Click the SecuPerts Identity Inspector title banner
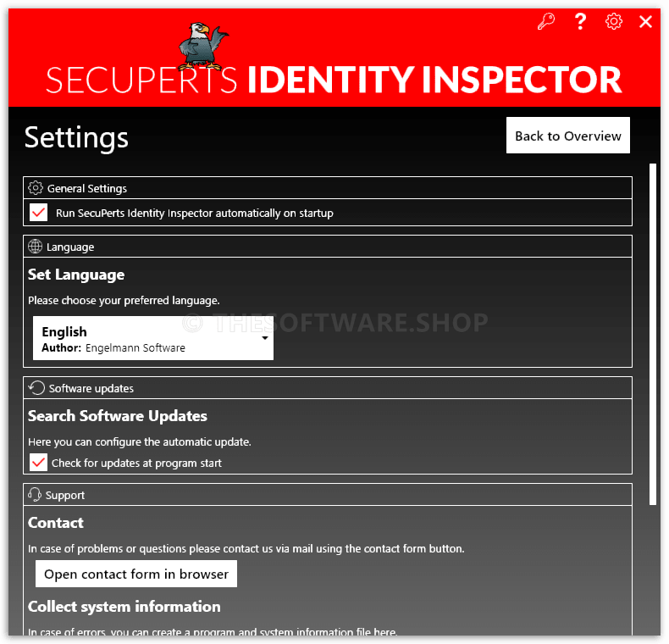 coord(333,79)
